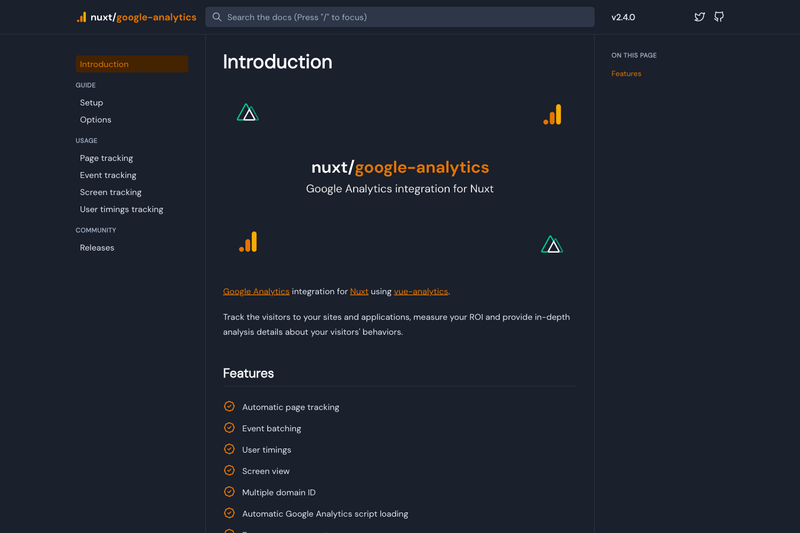Open the Introduction sidebar item

(132, 64)
